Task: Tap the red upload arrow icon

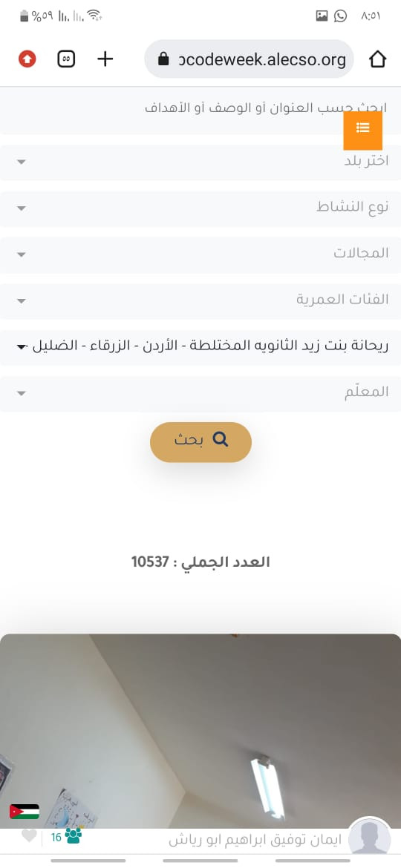Action: click(x=27, y=59)
